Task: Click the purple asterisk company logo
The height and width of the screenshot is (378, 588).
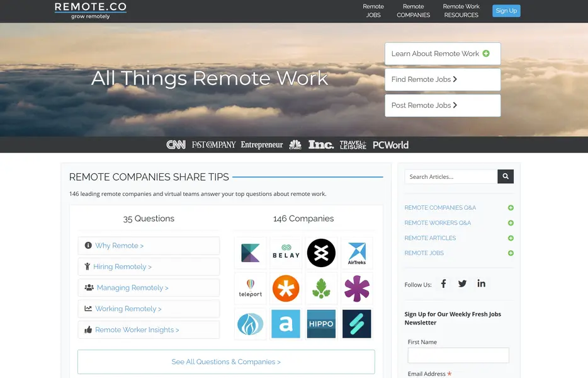Action: pos(356,289)
